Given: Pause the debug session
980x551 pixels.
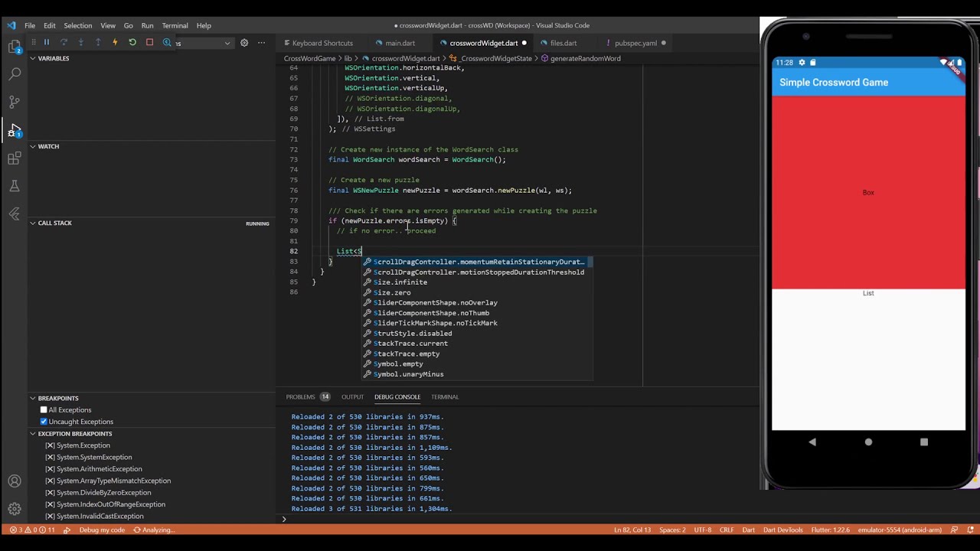Looking at the screenshot, I should 46,43.
